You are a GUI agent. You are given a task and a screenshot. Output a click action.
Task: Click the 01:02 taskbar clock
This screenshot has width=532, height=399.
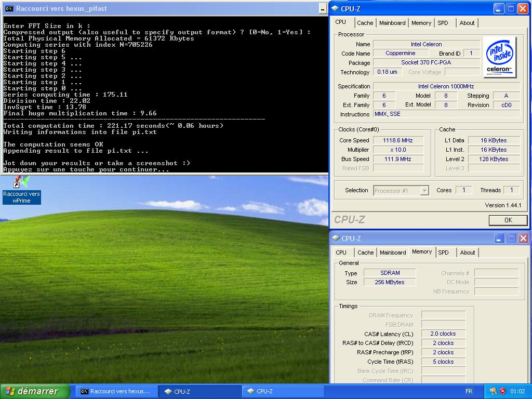coord(517,391)
